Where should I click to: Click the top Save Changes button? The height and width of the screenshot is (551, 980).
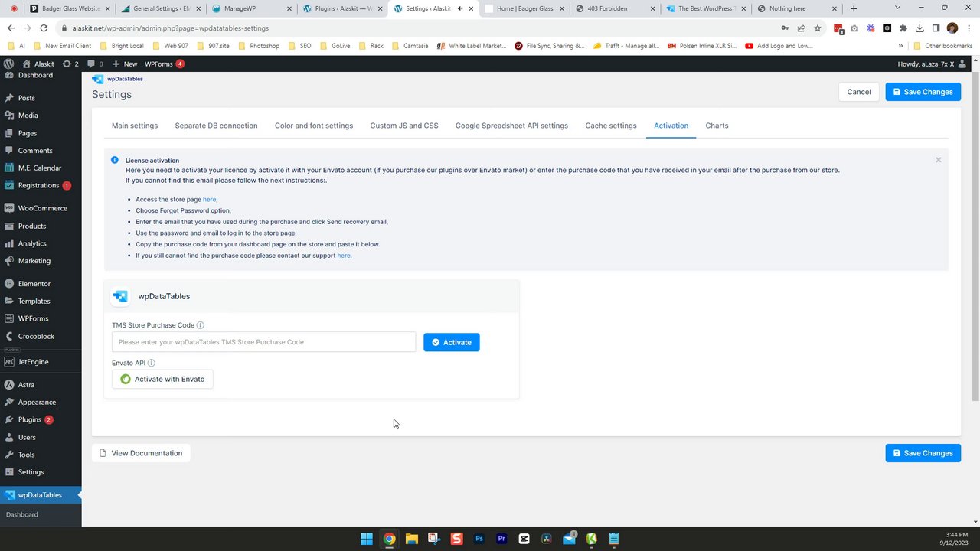[923, 92]
